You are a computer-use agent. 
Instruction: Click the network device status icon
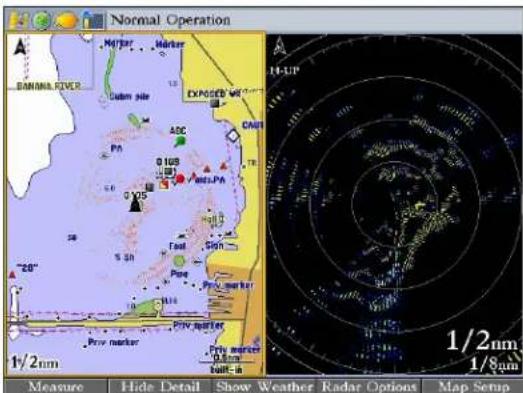93,20
